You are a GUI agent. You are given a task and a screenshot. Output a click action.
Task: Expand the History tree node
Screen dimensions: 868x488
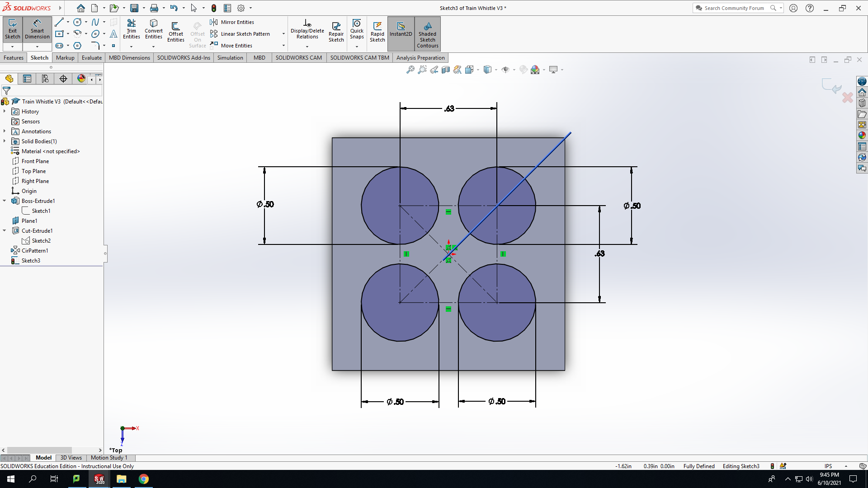pyautogui.click(x=5, y=111)
